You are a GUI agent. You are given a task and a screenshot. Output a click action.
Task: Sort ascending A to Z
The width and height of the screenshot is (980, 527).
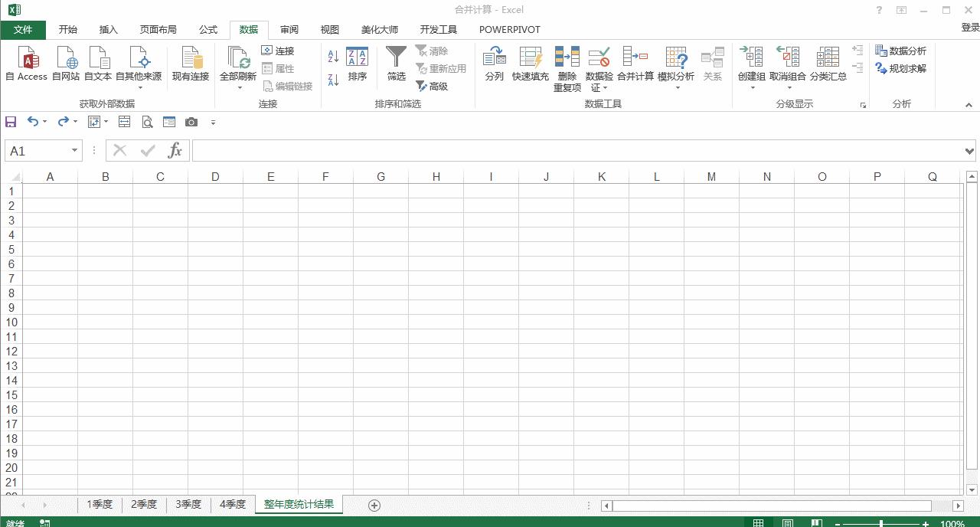coord(333,57)
